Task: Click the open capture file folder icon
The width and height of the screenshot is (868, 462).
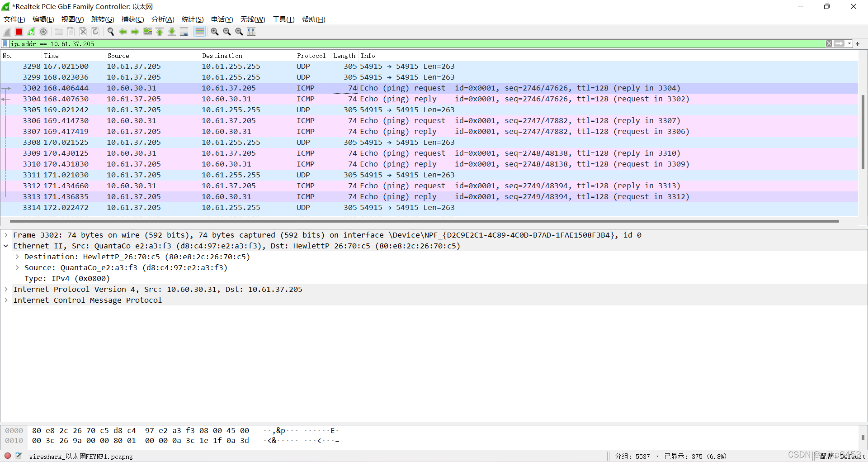Action: 59,32
